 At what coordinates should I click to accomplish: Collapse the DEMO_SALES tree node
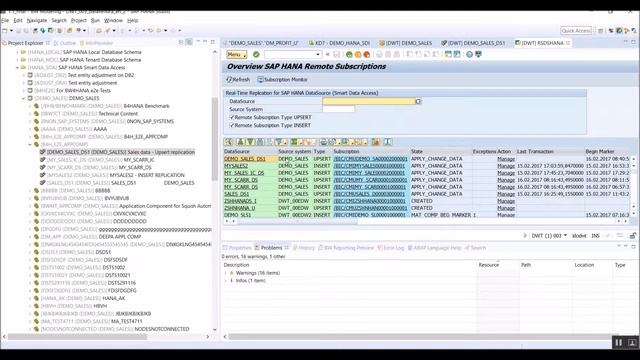pos(24,98)
